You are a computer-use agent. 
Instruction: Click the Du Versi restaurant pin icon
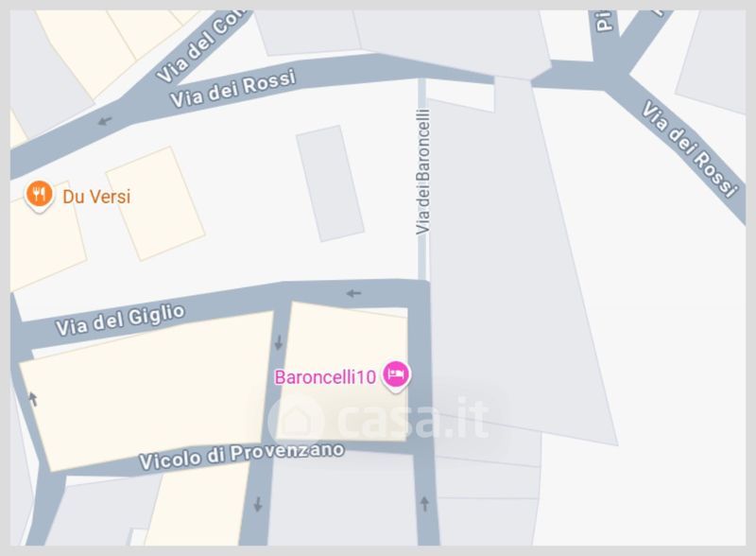(39, 196)
